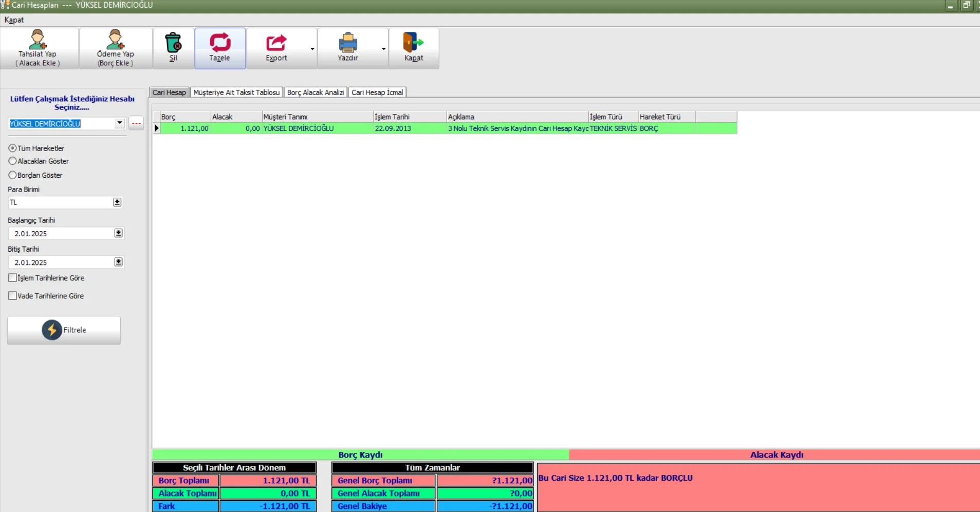Switch to the Müşteriye Ait Taksit Tablosu tab

(236, 92)
